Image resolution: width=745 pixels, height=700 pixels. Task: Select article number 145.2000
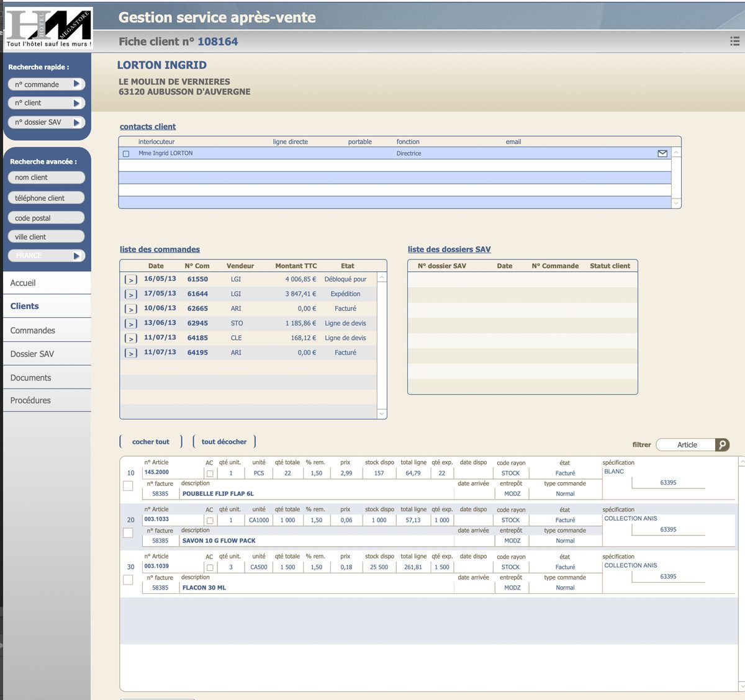click(156, 472)
